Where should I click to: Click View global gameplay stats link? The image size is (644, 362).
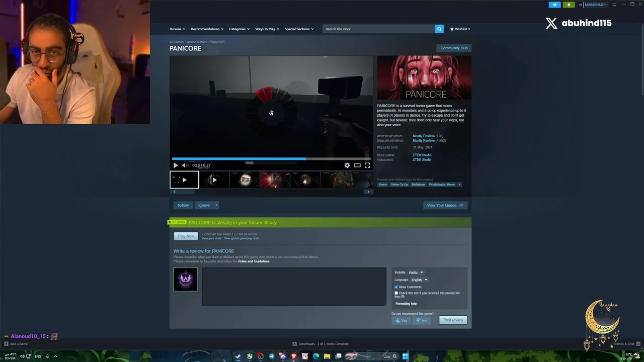click(x=242, y=238)
